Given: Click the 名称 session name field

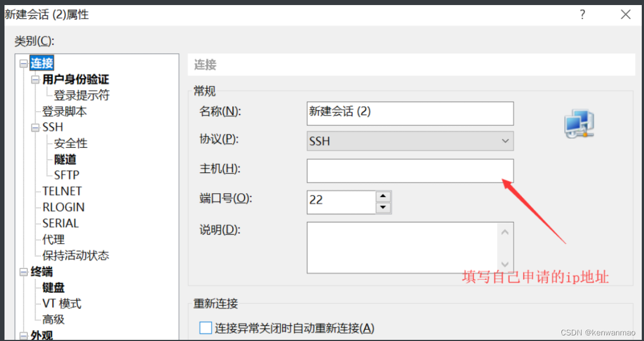Looking at the screenshot, I should pos(410,113).
